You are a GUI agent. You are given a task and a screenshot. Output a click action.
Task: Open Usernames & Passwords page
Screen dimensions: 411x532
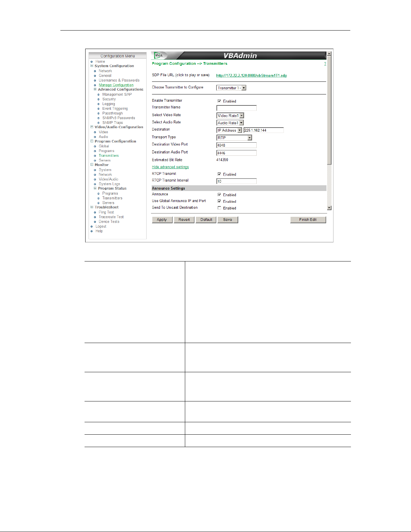pos(119,80)
